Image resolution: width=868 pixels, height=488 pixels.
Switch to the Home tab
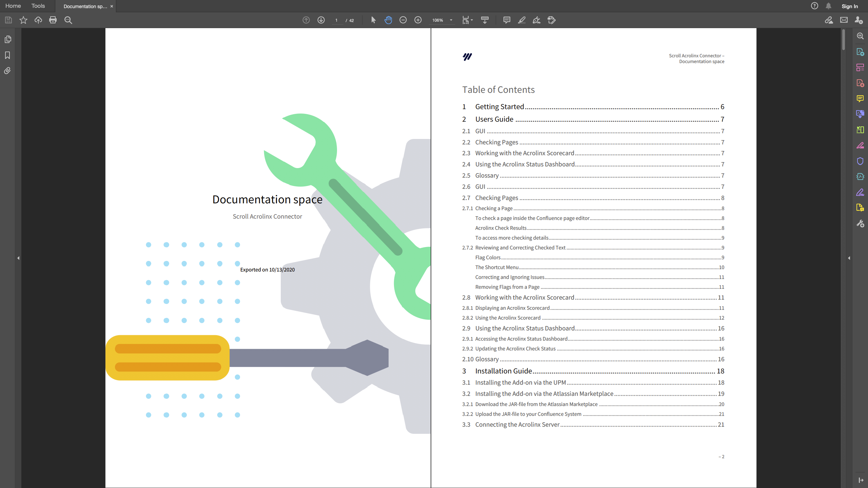[x=13, y=6]
